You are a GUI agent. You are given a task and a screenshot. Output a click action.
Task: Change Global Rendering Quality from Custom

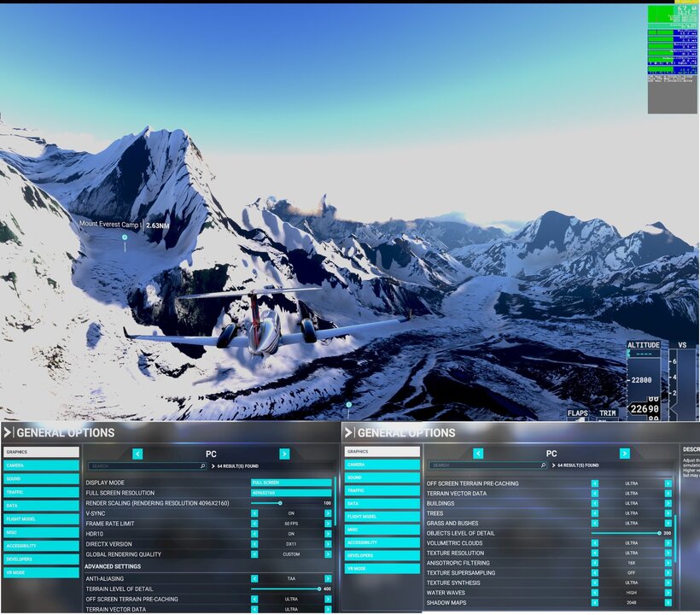[x=328, y=554]
